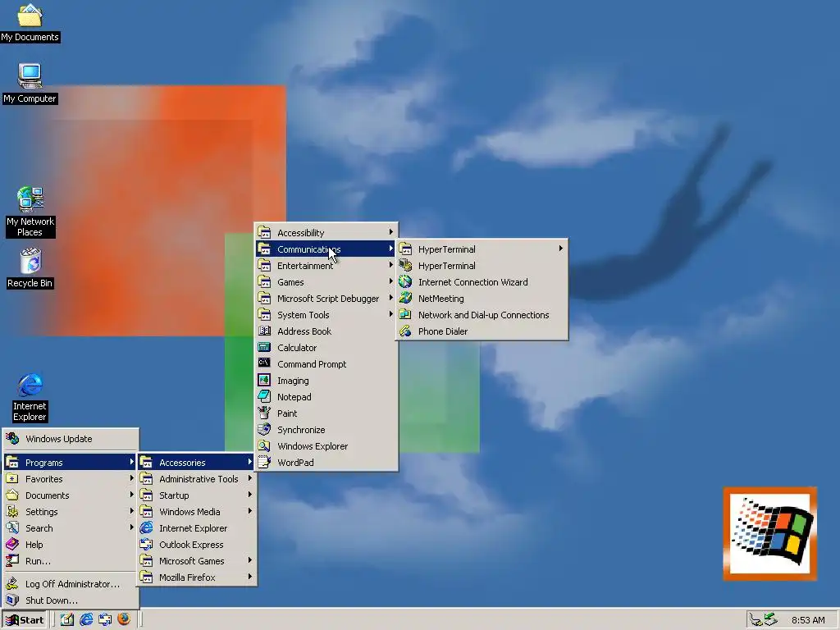Launch Internet Explorer from Programs menu
Image resolution: width=840 pixels, height=630 pixels.
pos(197,528)
